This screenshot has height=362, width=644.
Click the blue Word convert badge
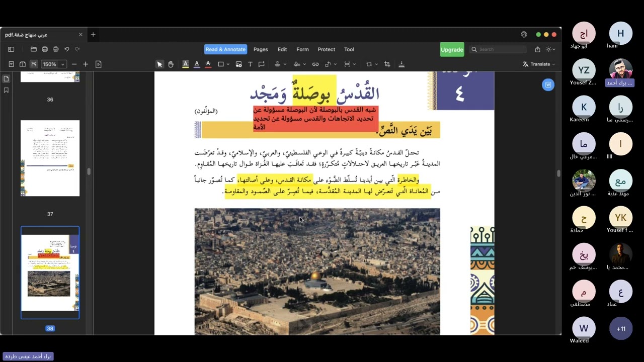tap(548, 85)
